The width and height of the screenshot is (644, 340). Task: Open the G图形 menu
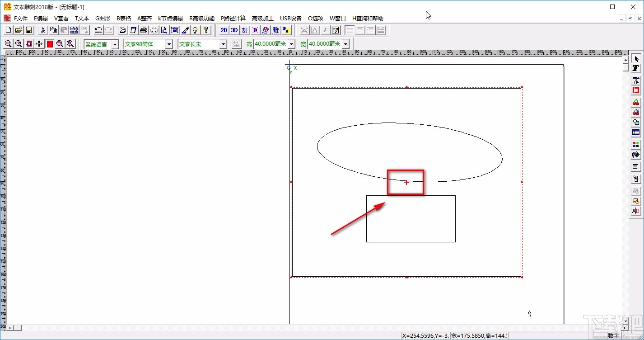(103, 19)
